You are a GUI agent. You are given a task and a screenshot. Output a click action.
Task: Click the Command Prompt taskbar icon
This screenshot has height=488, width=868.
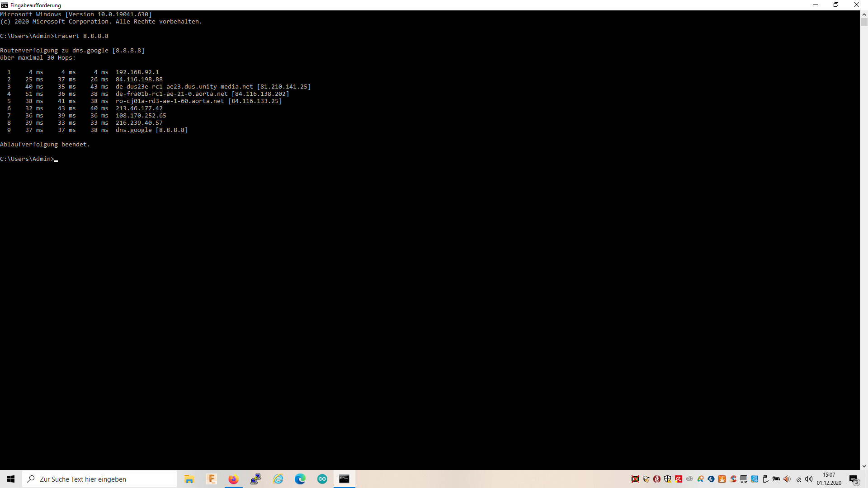click(x=344, y=479)
